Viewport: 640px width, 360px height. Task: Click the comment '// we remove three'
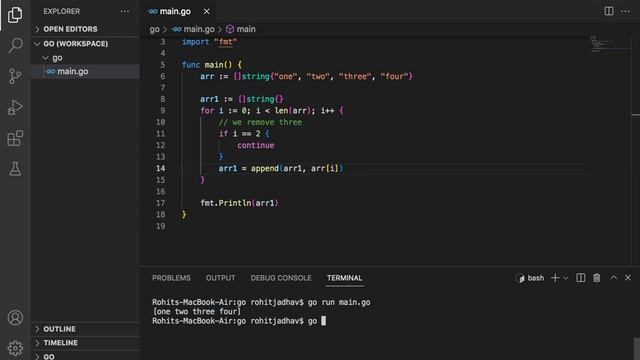click(x=260, y=122)
